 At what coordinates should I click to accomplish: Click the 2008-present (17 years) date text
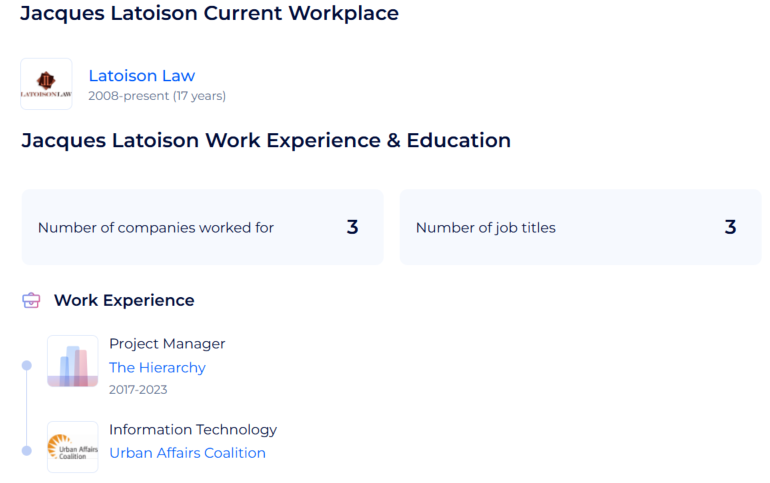point(157,96)
